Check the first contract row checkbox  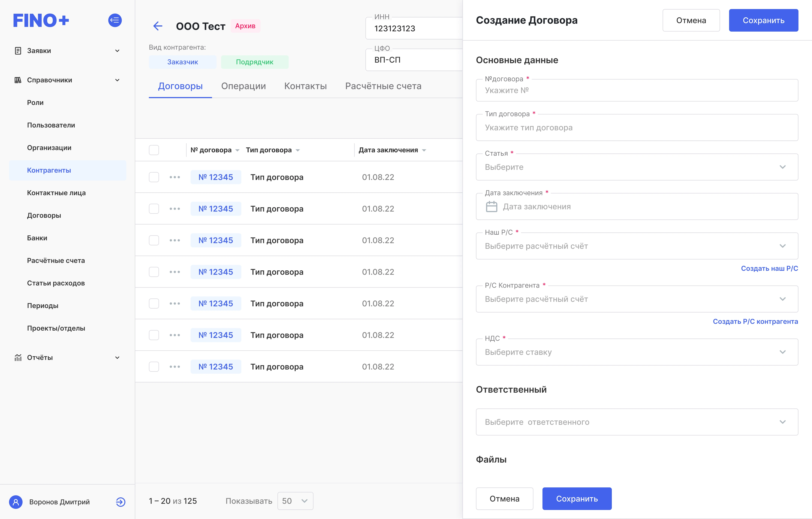click(x=154, y=177)
